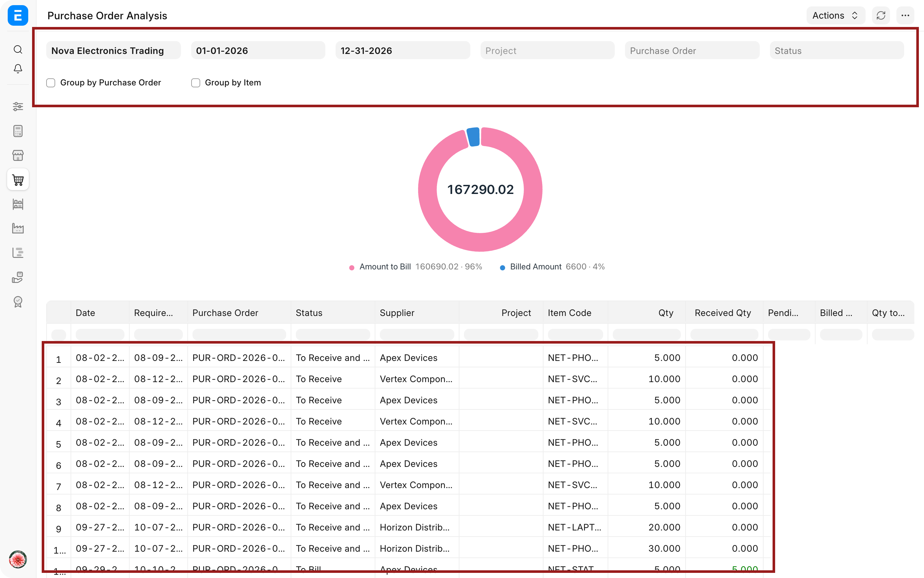
Task: Open the manufacturing factory sidebar icon
Action: (x=18, y=228)
